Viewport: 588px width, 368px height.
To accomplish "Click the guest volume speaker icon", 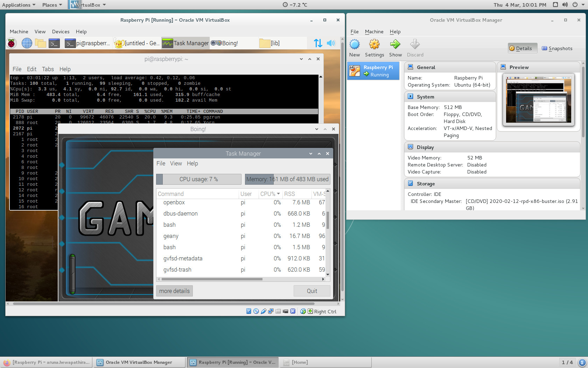I will click(331, 43).
